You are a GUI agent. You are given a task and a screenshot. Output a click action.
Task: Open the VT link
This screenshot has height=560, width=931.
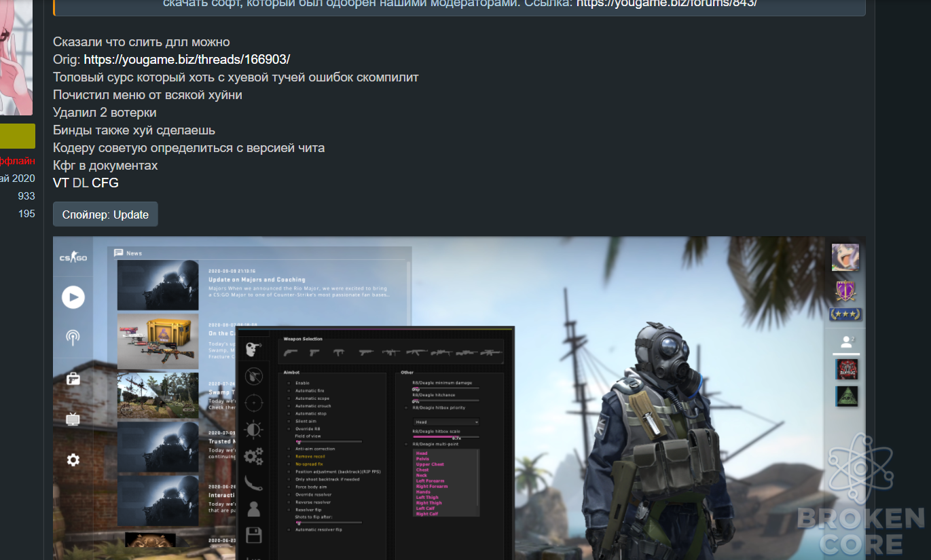[x=61, y=183]
